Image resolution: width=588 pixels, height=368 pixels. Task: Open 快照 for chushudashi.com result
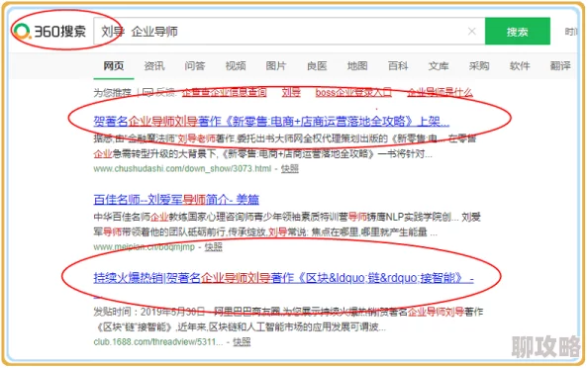[x=290, y=168]
